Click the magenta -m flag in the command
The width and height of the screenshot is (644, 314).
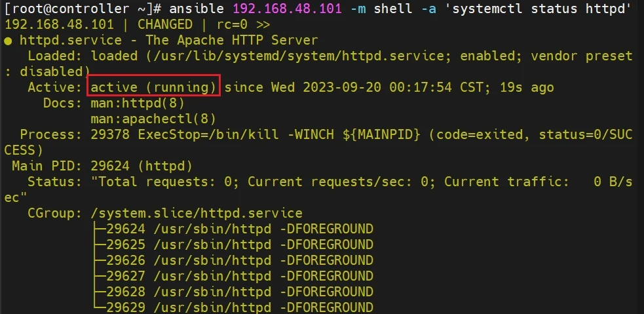click(354, 9)
